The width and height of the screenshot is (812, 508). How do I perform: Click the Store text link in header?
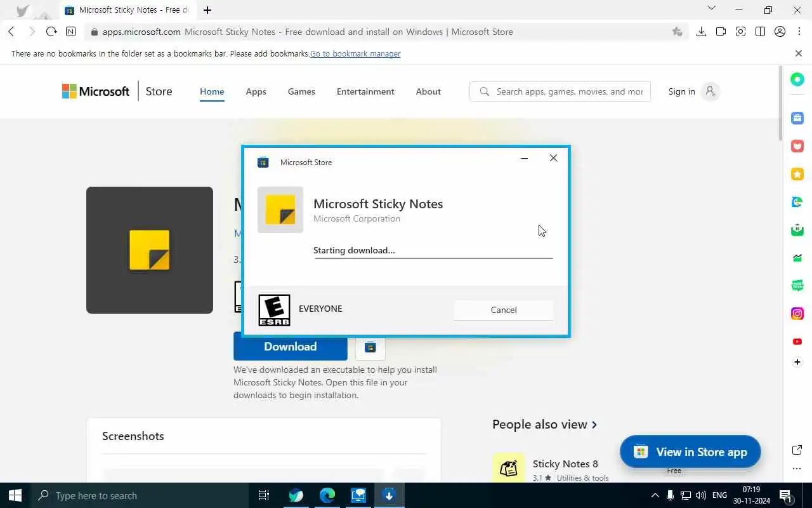(x=159, y=91)
